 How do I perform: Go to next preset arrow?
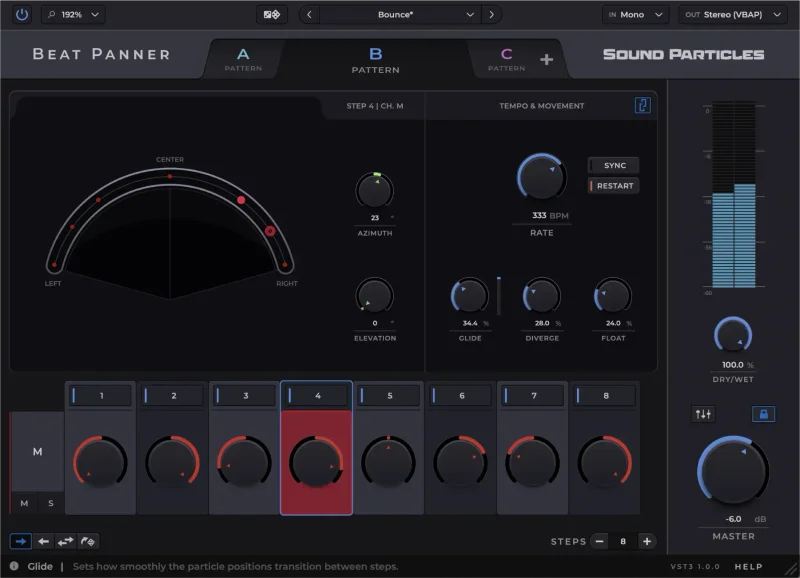[491, 15]
